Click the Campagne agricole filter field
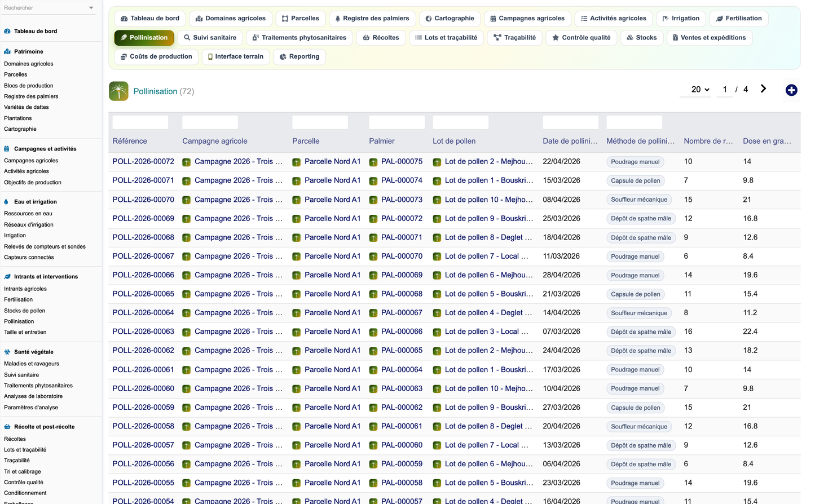Screen dimensions: 815x504 coord(210,122)
